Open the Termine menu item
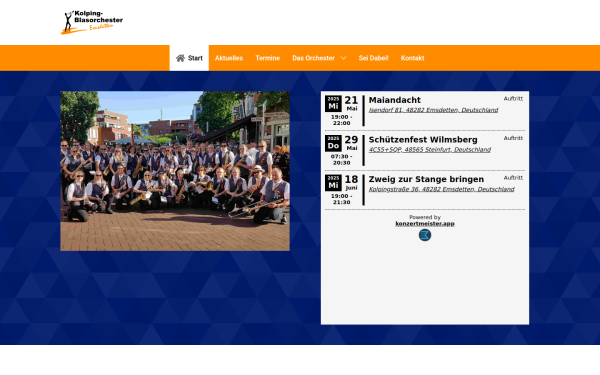Screen dimensions: 600x375 pyautogui.click(x=267, y=58)
